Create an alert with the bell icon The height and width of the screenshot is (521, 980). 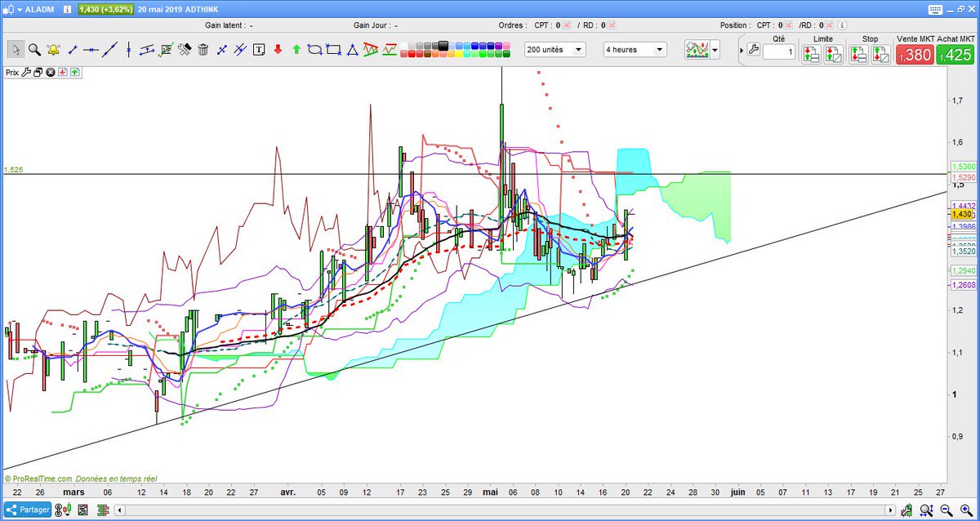pos(53,50)
